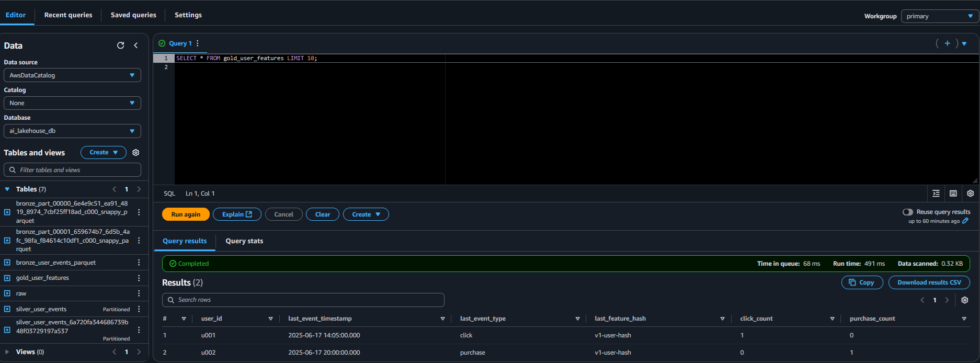Collapse the Tables section
980x363 pixels.
click(7, 189)
